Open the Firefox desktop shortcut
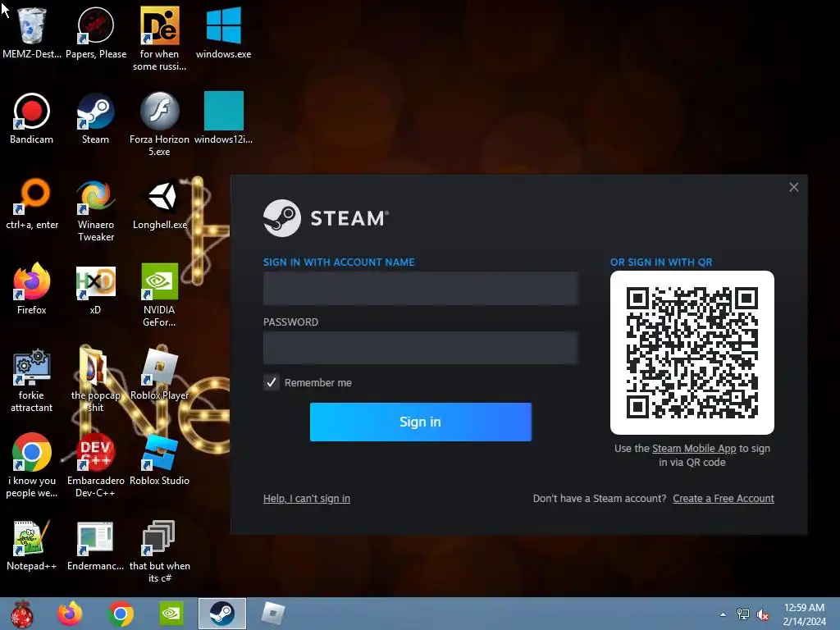This screenshot has width=840, height=630. point(32,288)
